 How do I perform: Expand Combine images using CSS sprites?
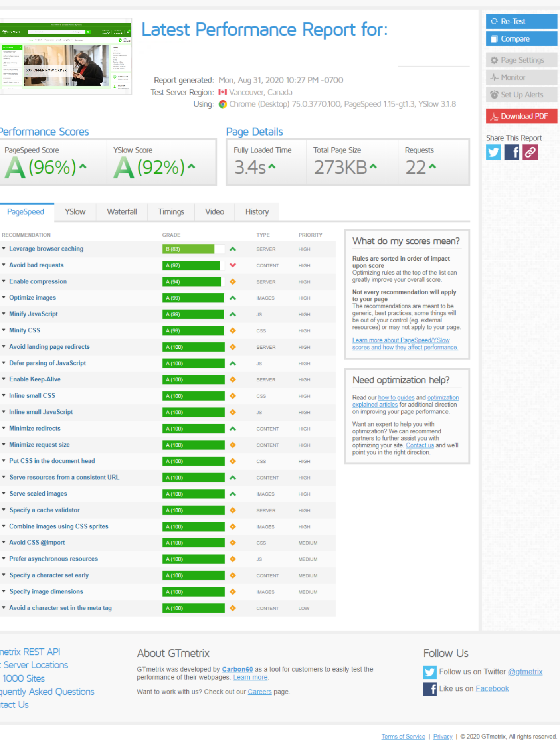pyautogui.click(x=59, y=527)
